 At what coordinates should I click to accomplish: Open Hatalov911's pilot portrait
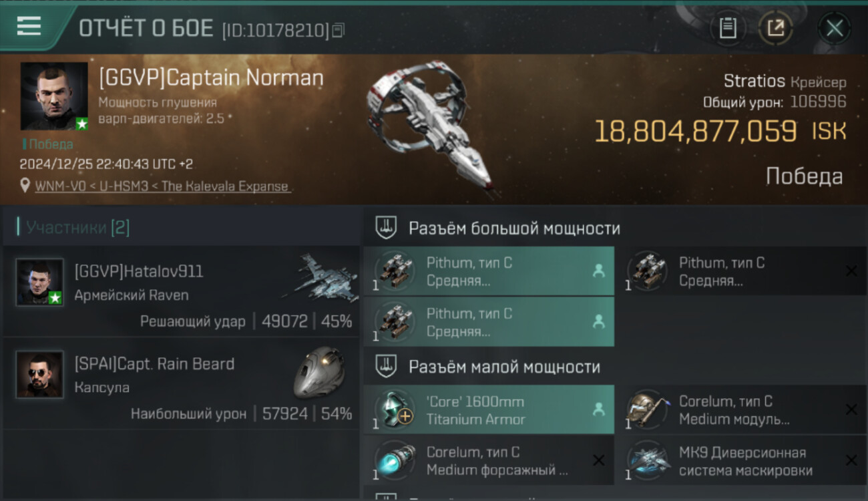[40, 283]
